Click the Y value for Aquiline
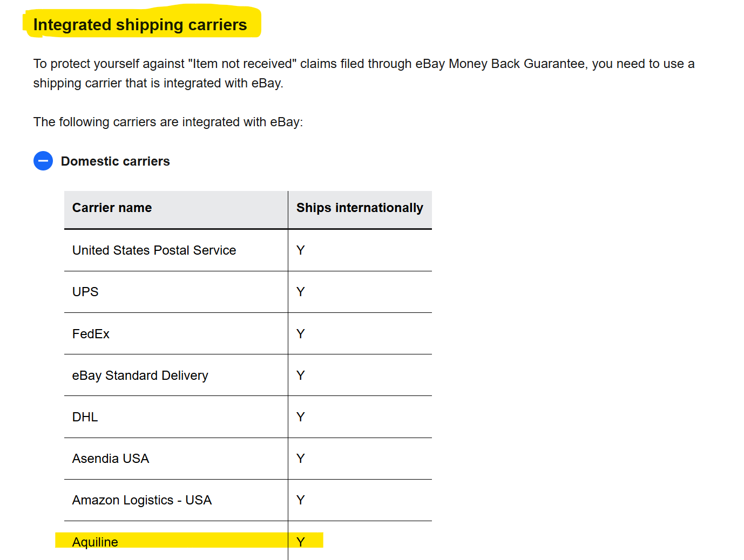This screenshot has width=744, height=560. (x=301, y=542)
